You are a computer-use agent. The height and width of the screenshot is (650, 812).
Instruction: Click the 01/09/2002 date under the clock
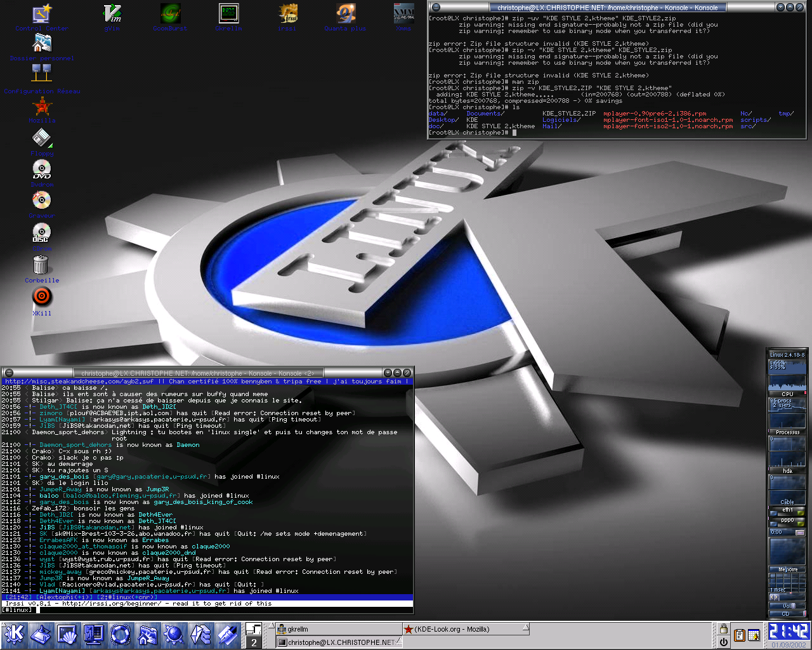pos(789,645)
